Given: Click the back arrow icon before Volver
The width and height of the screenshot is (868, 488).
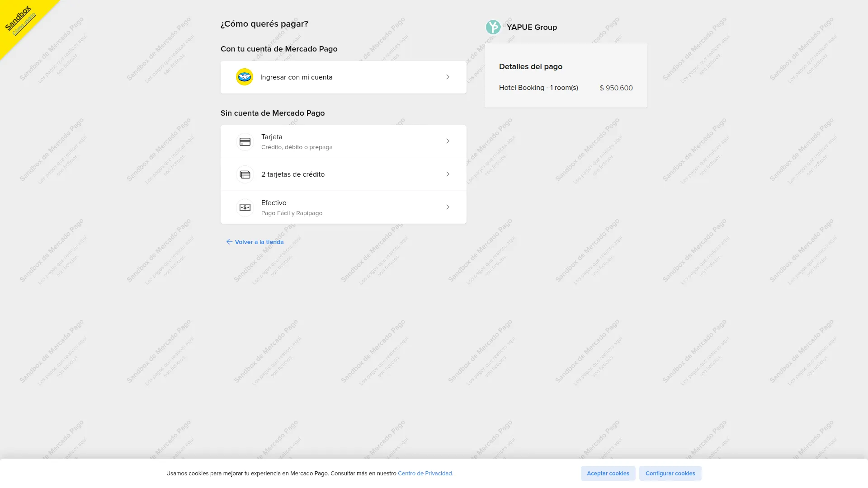Looking at the screenshot, I should [229, 242].
